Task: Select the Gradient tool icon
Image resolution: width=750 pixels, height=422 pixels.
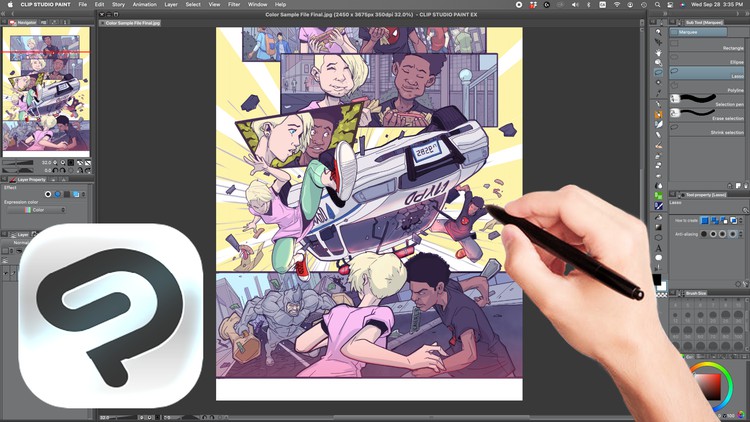Action: click(x=659, y=228)
